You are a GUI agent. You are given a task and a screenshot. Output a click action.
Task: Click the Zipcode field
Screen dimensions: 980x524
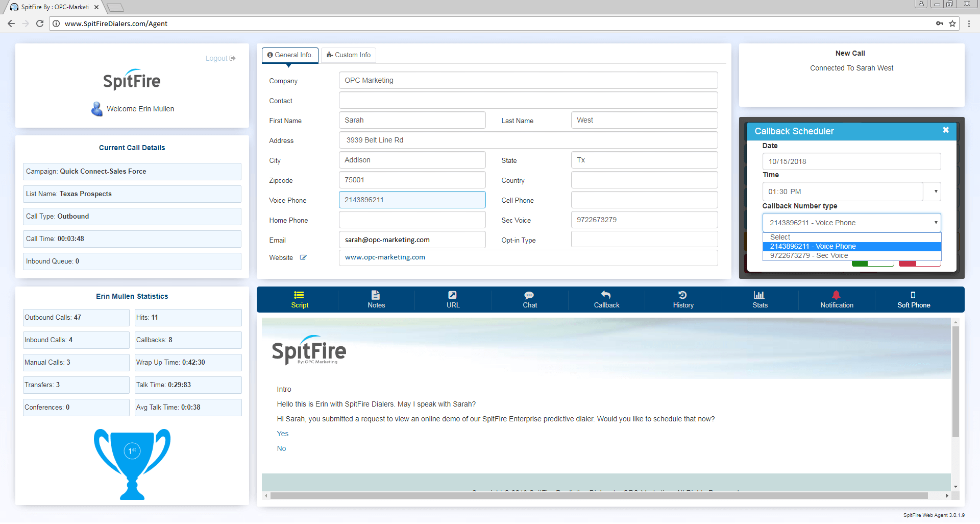pyautogui.click(x=412, y=180)
